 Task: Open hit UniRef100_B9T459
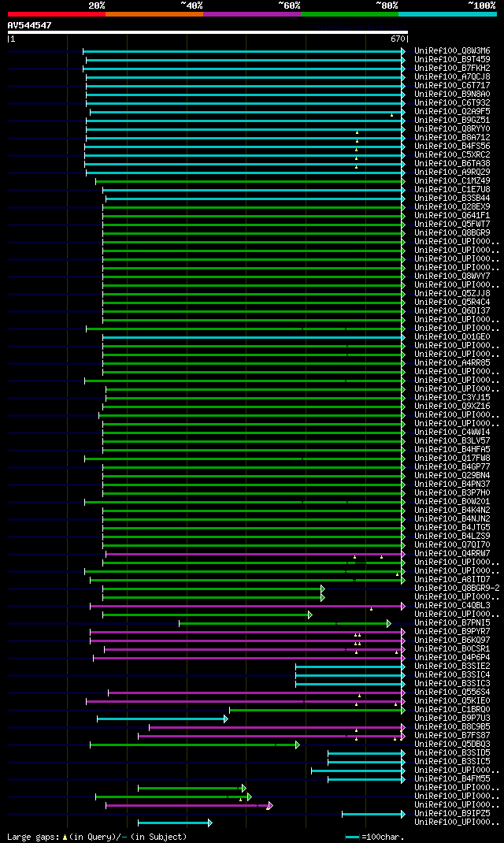coord(452,60)
